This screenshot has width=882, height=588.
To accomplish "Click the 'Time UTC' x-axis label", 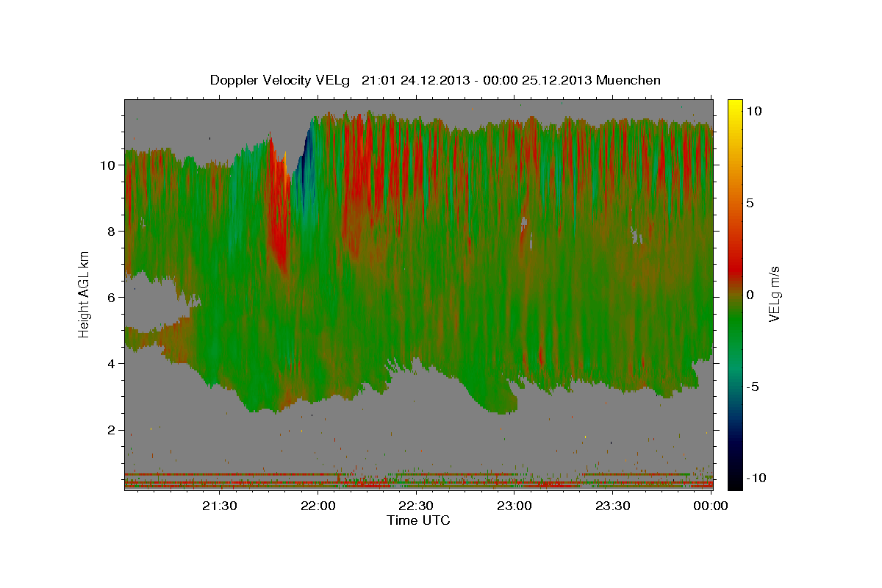I will [x=418, y=520].
